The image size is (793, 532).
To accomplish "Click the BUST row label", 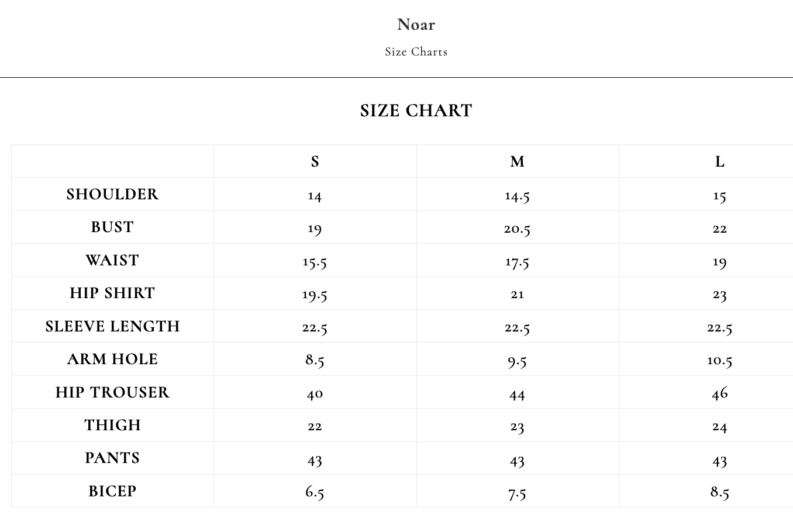I will [x=112, y=227].
